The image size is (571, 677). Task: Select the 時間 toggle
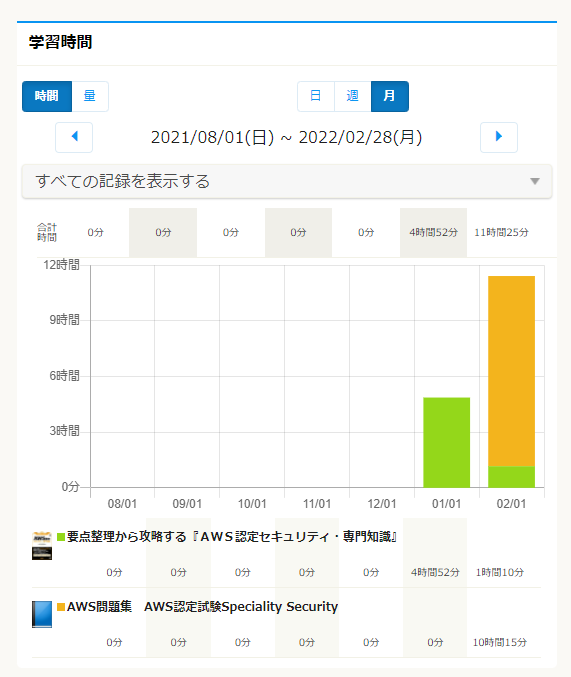[x=47, y=96]
